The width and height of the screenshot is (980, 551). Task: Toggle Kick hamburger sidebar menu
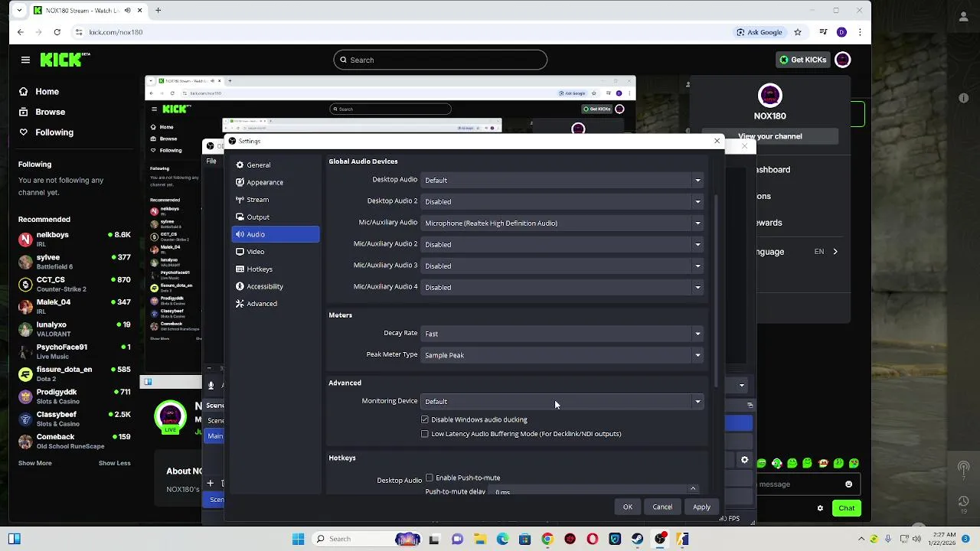[x=25, y=60]
